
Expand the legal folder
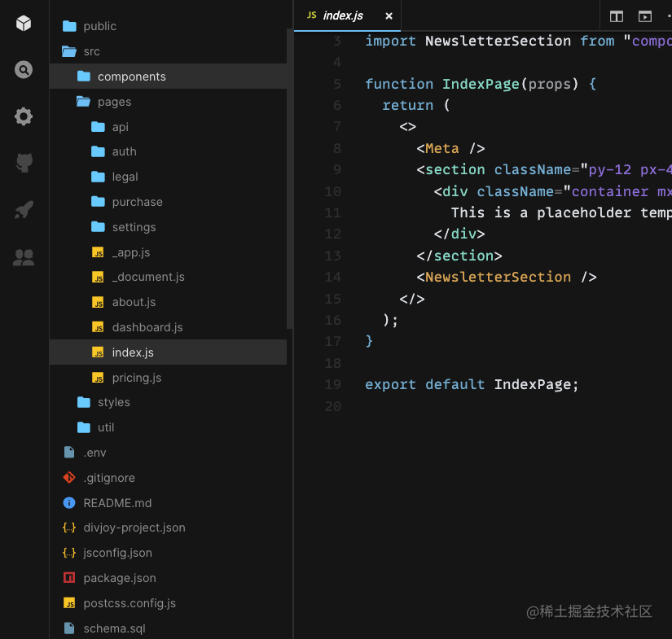click(x=168, y=177)
